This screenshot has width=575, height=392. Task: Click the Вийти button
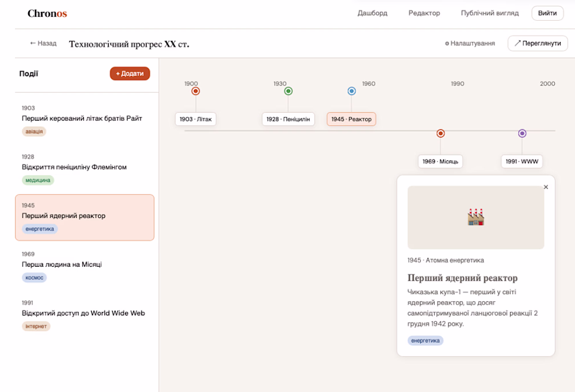[x=547, y=13]
